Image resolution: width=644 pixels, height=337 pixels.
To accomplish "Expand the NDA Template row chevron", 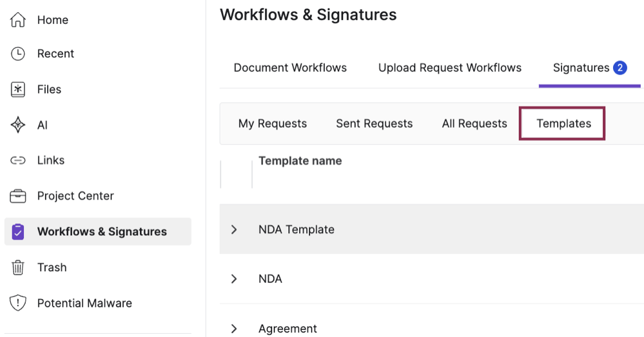I will (x=234, y=229).
